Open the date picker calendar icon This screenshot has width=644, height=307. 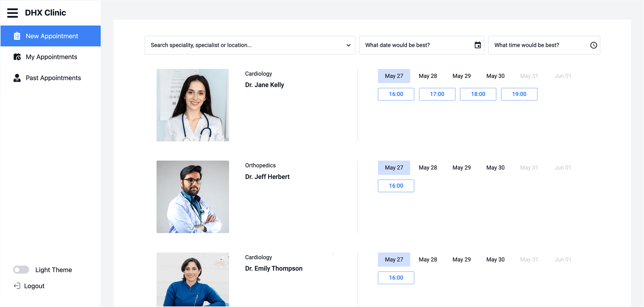click(x=478, y=45)
